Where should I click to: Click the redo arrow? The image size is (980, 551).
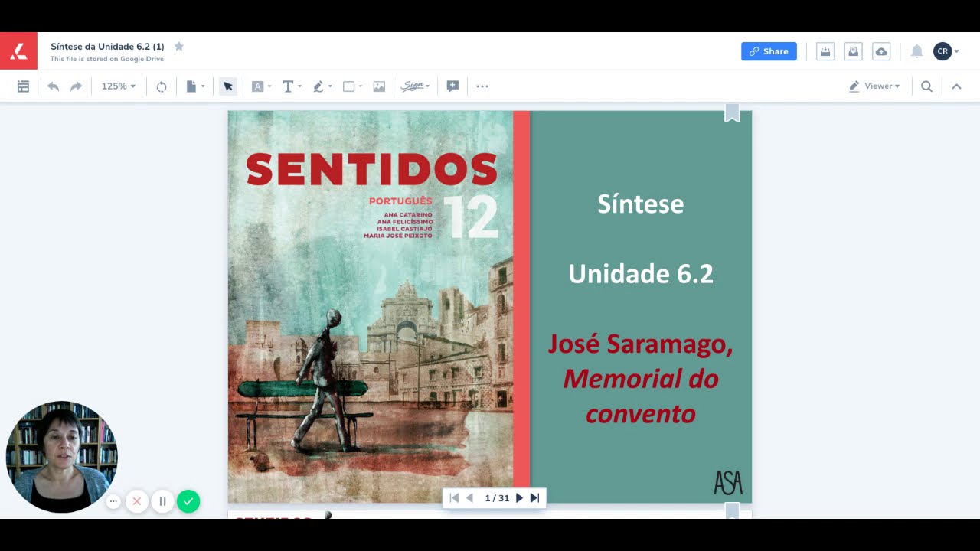(76, 86)
